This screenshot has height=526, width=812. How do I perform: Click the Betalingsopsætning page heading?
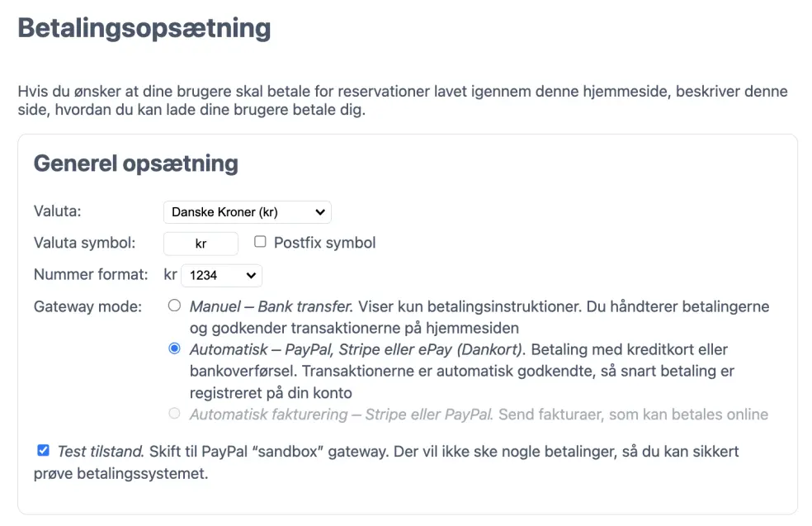point(144,27)
